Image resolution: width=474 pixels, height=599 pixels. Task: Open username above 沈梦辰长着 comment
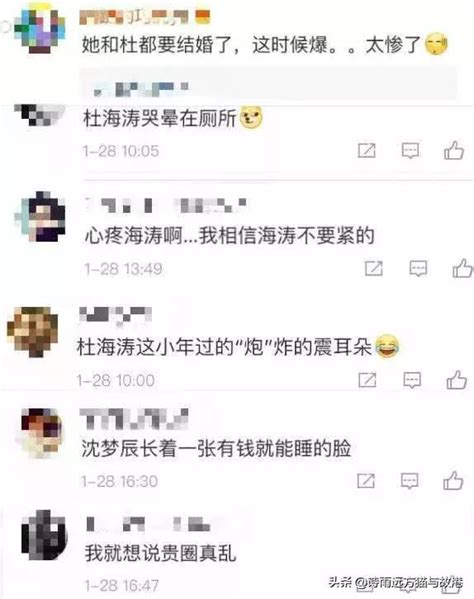click(134, 419)
